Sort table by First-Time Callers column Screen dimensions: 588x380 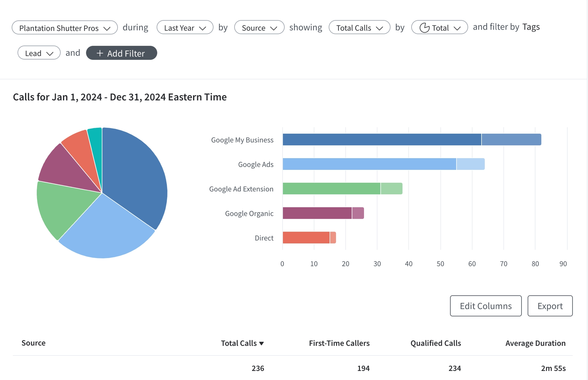(x=339, y=343)
